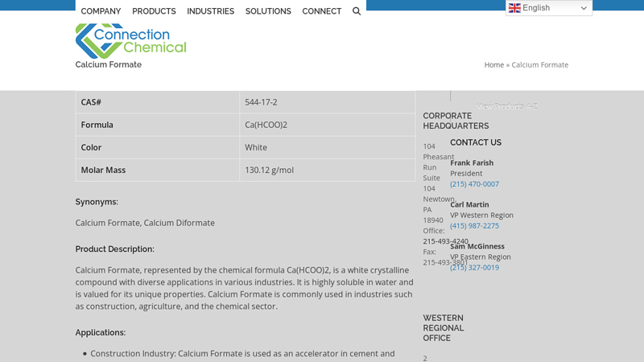644x362 pixels.
Task: Click the Synonyms heading
Action: 97,202
